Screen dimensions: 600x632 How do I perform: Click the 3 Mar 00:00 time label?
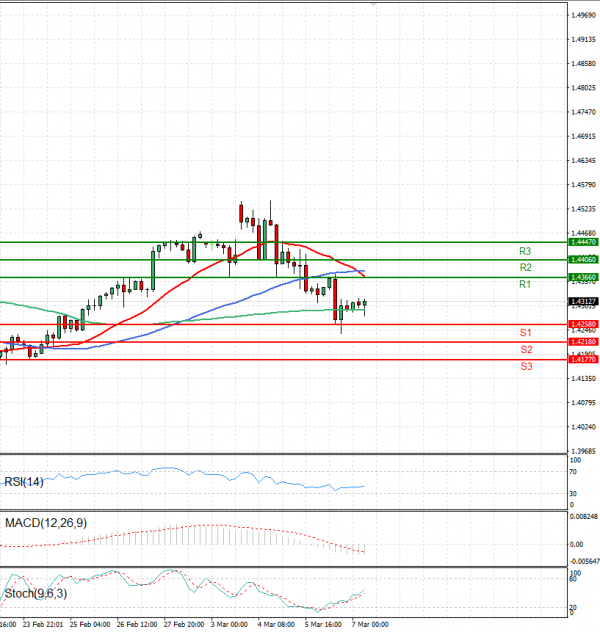click(x=229, y=624)
